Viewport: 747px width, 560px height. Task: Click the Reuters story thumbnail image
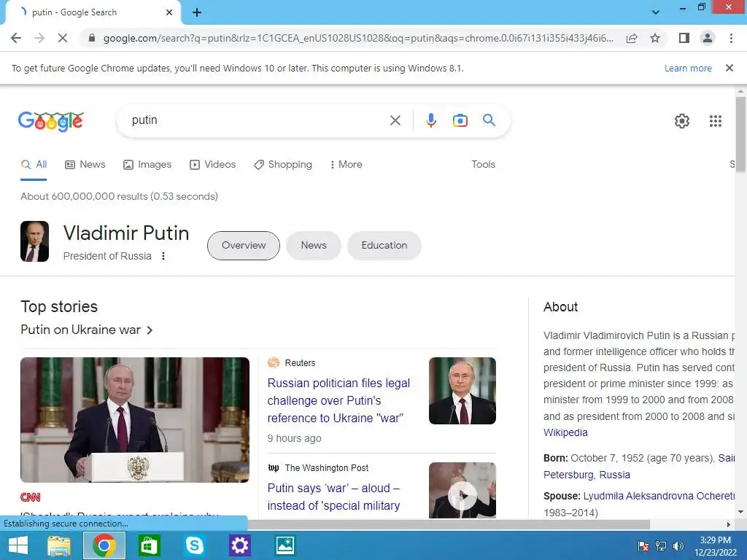point(462,391)
